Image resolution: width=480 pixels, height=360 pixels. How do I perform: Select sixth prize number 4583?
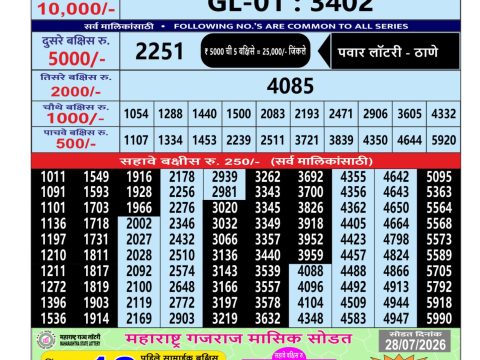tap(353, 318)
